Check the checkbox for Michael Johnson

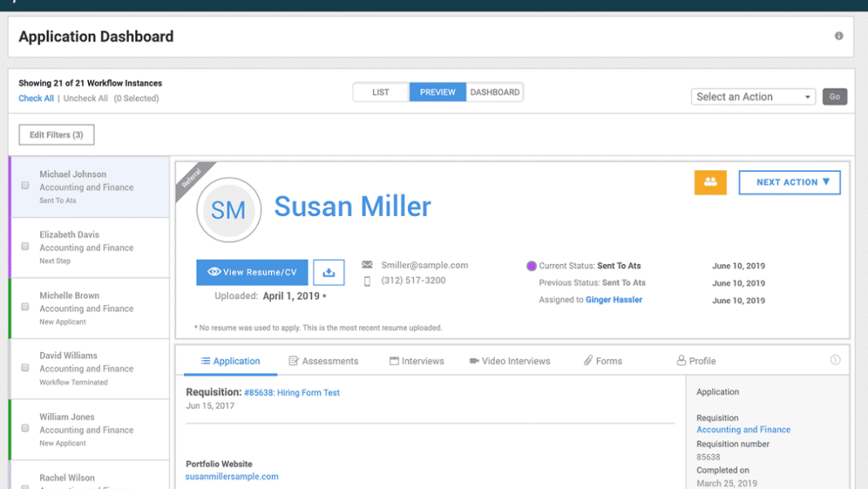click(24, 185)
